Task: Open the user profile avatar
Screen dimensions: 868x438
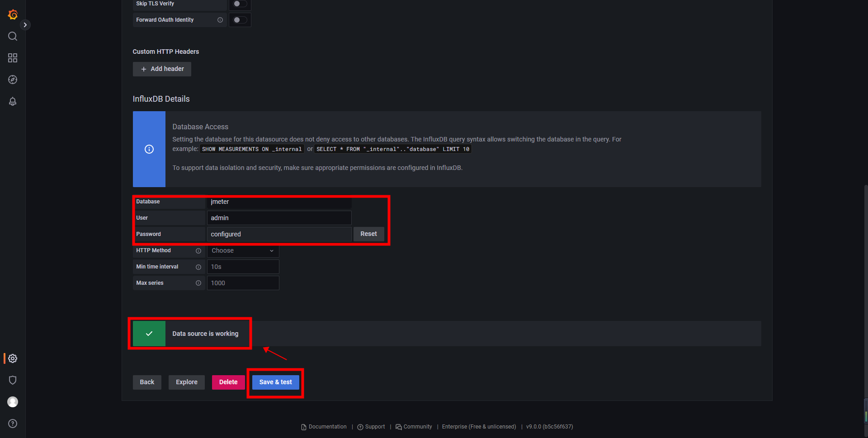Action: click(13, 402)
